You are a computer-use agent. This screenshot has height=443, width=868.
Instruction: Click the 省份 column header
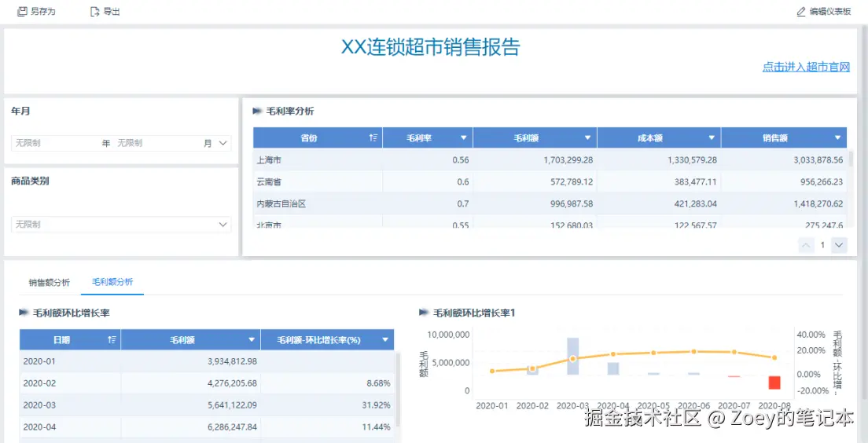coord(318,138)
